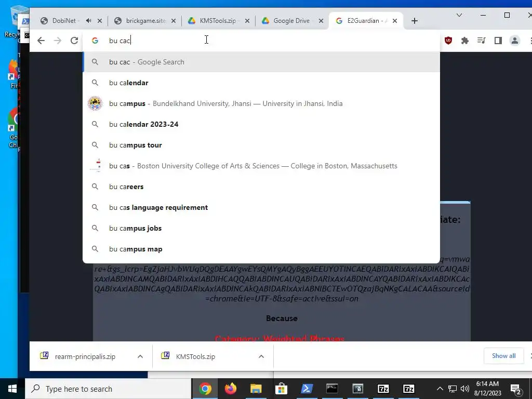Open the taskbar icon next to Command Prompt
The height and width of the screenshot is (399, 532).
coord(357,389)
